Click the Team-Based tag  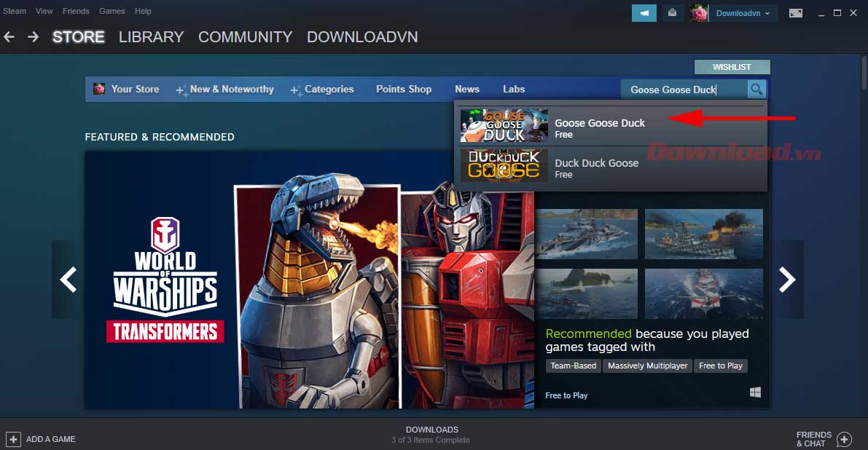click(x=573, y=366)
